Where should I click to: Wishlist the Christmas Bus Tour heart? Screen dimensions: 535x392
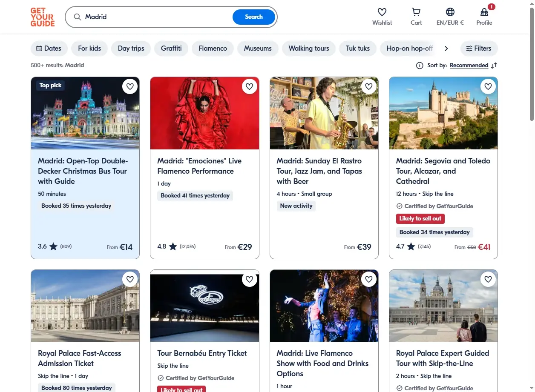[130, 86]
